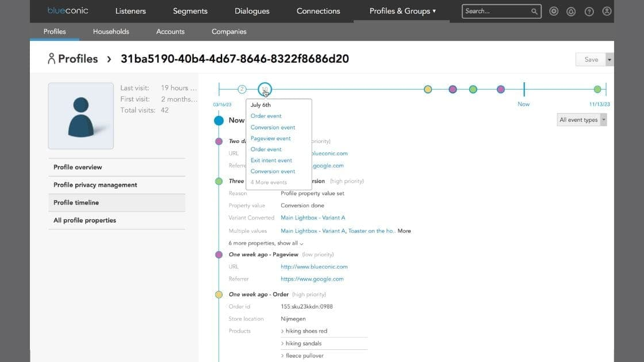Click the green marker near 11/13/23
Image resolution: width=644 pixels, height=362 pixels.
tap(597, 89)
